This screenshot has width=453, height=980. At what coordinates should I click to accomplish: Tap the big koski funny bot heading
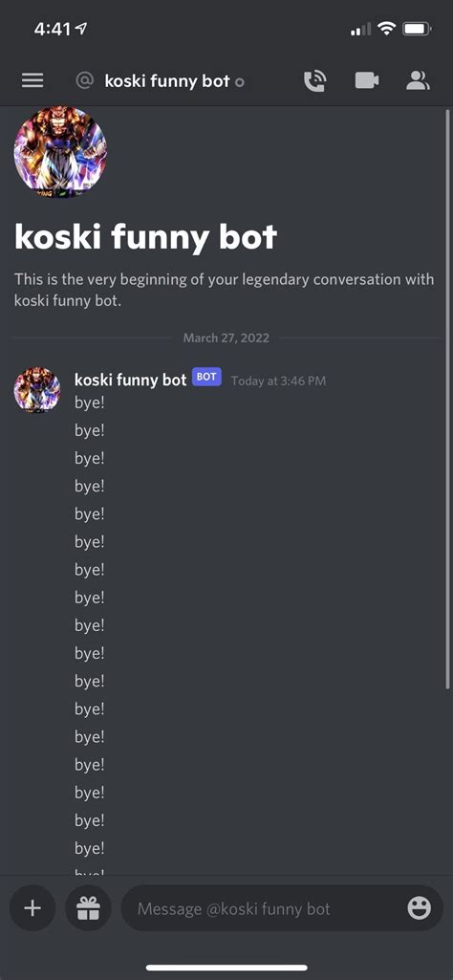click(x=145, y=237)
